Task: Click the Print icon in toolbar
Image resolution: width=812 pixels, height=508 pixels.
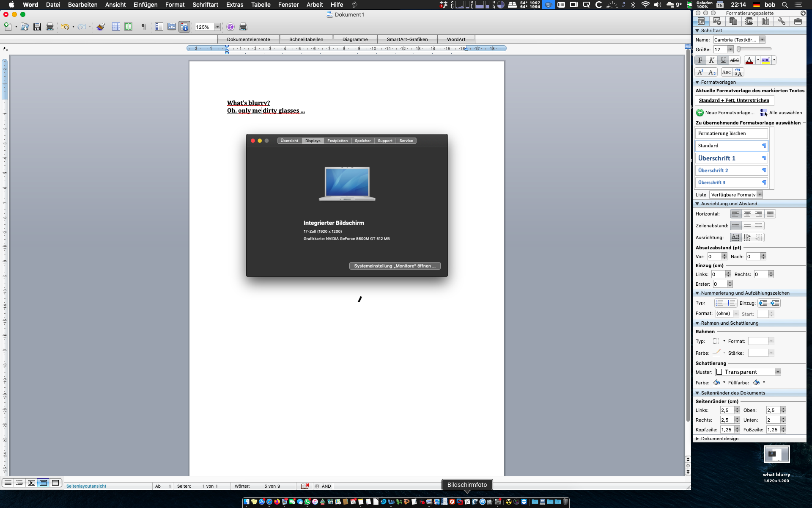Action: tap(49, 27)
